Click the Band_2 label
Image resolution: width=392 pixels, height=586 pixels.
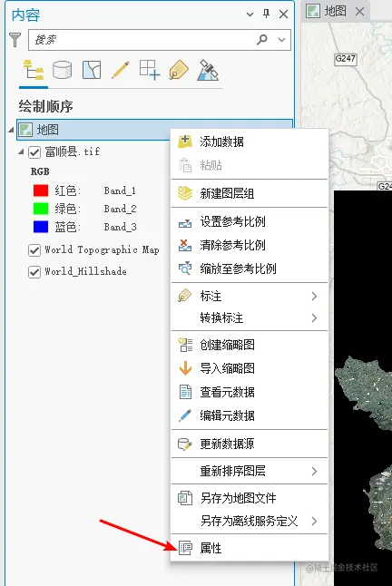(120, 209)
